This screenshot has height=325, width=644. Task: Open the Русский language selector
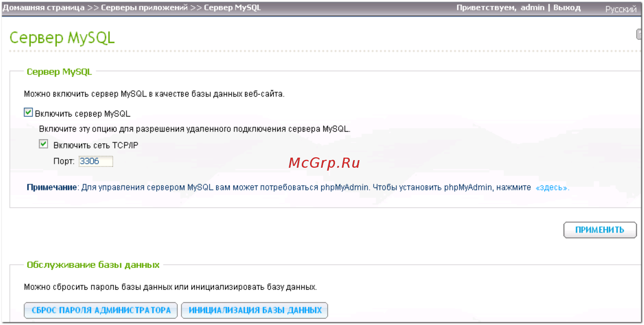[621, 9]
